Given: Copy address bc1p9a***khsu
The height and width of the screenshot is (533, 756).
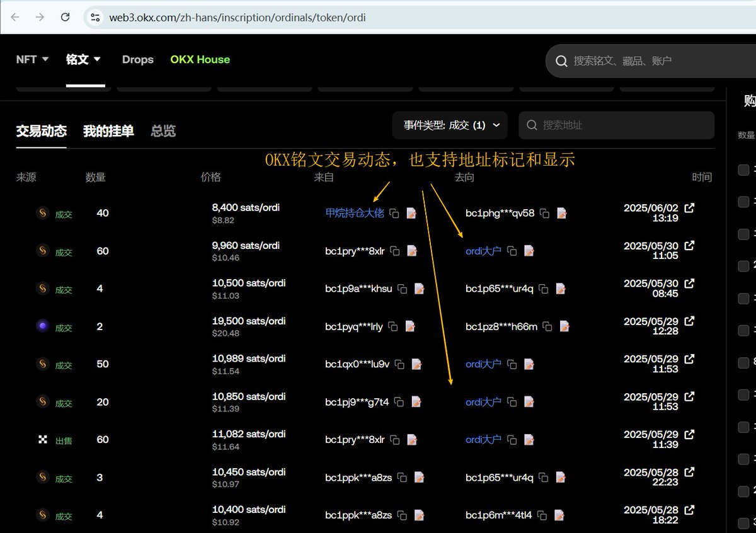Looking at the screenshot, I should (402, 289).
